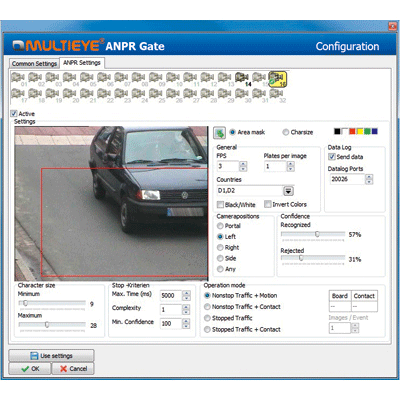Screen dimensions: 400x400
Task: Switch to the Common Settings tab
Action: pyautogui.click(x=34, y=63)
